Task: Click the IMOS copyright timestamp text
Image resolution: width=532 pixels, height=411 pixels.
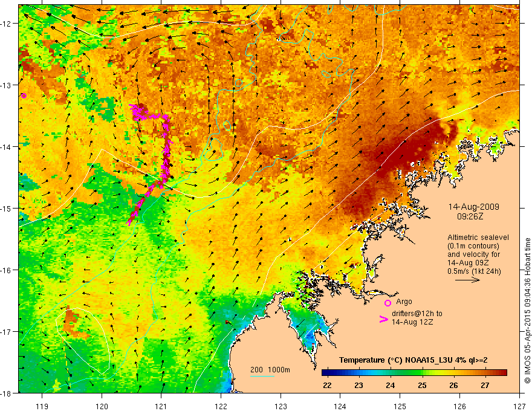Action: 527,311
